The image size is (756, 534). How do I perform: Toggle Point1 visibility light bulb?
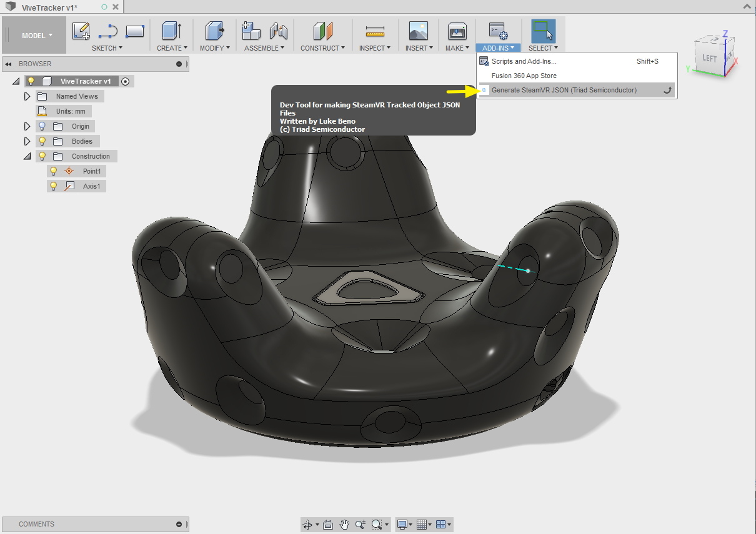[54, 171]
